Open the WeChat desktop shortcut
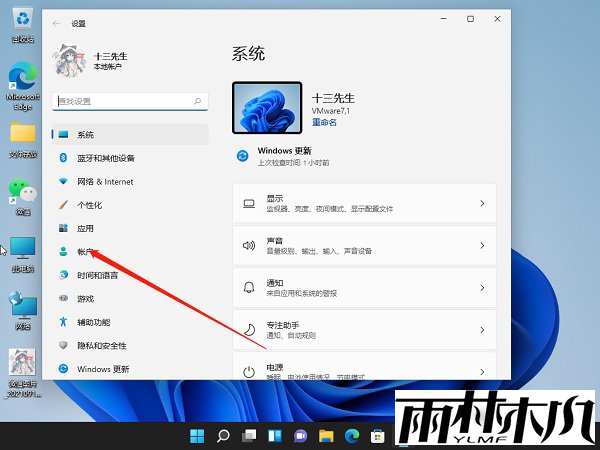The height and width of the screenshot is (450, 600). click(23, 197)
